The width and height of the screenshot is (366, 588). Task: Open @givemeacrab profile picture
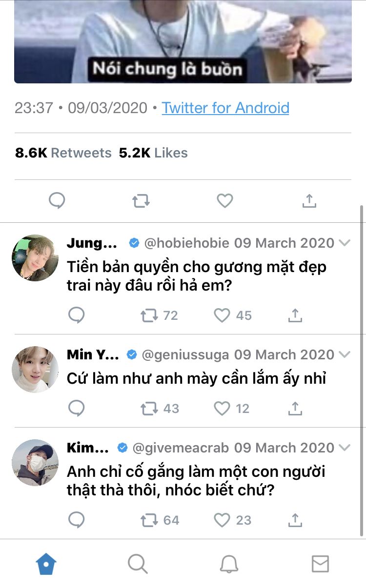35,463
